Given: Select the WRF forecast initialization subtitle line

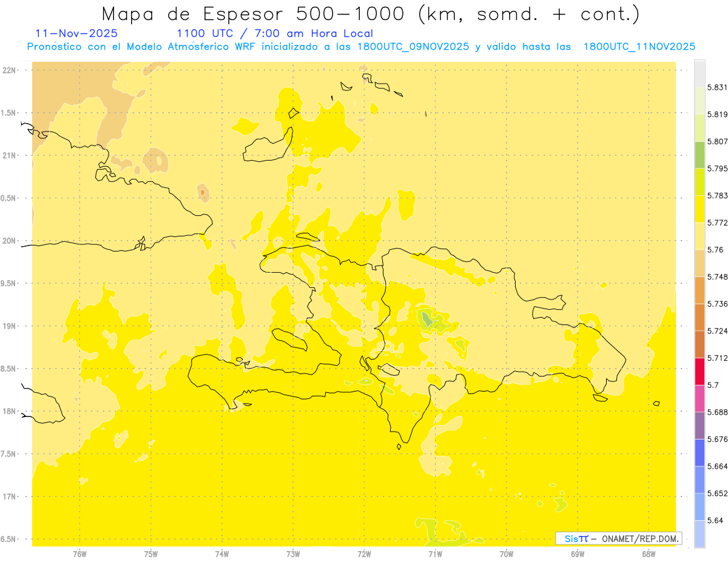Looking at the screenshot, I should [361, 47].
